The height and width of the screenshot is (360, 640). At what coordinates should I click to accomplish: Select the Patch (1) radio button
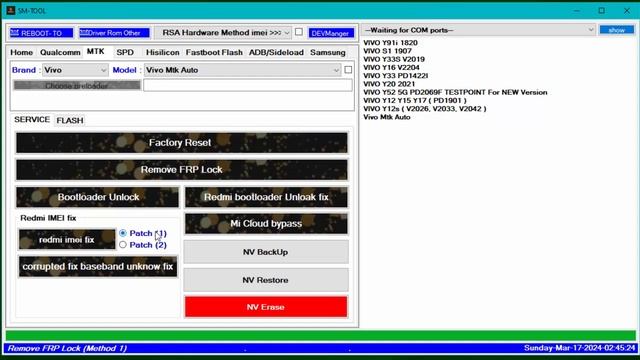pyautogui.click(x=123, y=233)
